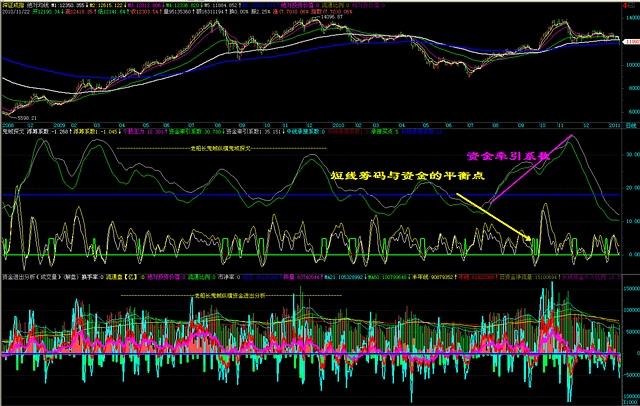
Task: Click the green 资金牵引系数 30.730 label
Action: click(x=195, y=132)
